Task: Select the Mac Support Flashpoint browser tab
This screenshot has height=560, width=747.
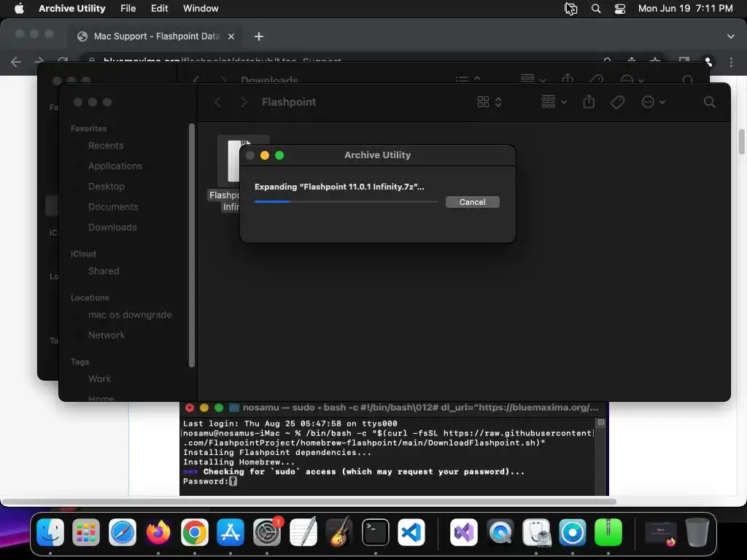Action: click(156, 36)
